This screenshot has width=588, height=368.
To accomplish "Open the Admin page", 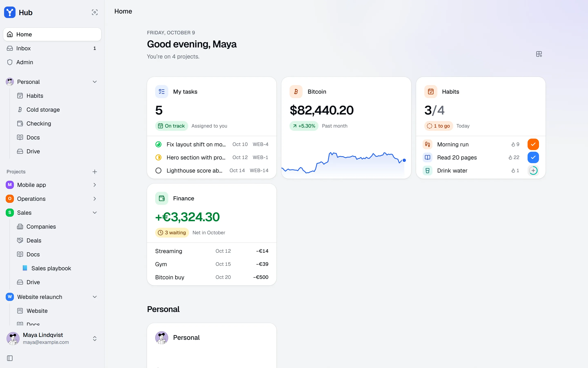I will [x=52, y=62].
